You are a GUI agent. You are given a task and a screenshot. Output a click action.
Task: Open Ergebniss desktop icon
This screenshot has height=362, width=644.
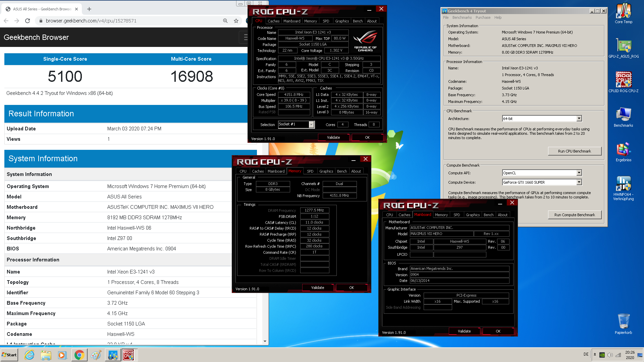(623, 152)
